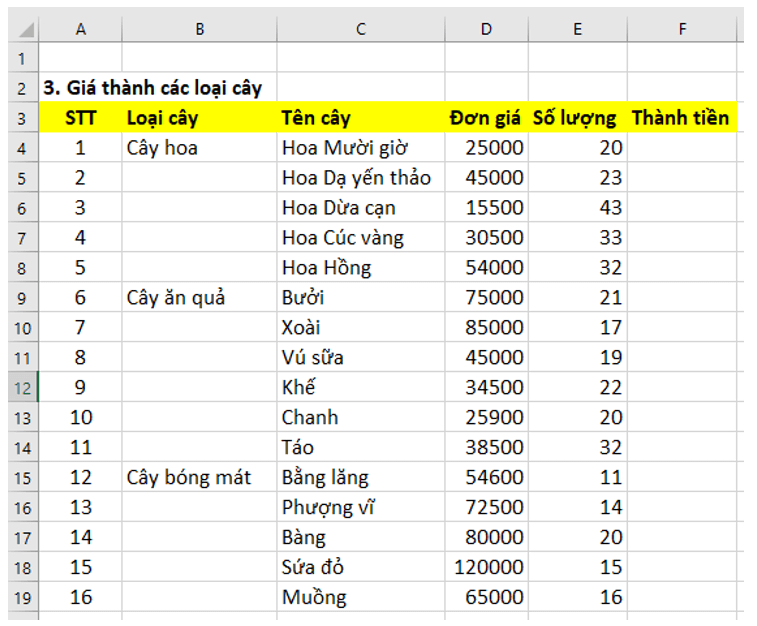Viewport: 757px width, 626px height.
Task: Click the empty Thành tiền cell for Hoa Mười giờ
Action: [x=682, y=148]
